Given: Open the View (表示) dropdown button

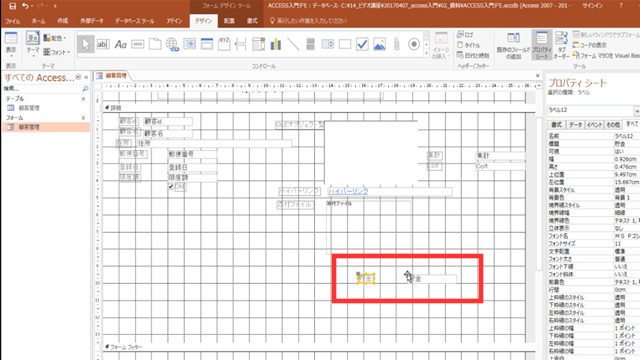Looking at the screenshot, I should [x=11, y=44].
